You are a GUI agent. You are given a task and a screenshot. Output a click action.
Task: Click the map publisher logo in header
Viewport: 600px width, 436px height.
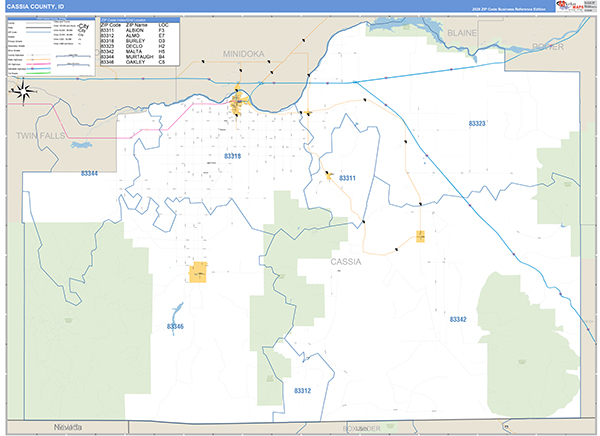[570, 6]
